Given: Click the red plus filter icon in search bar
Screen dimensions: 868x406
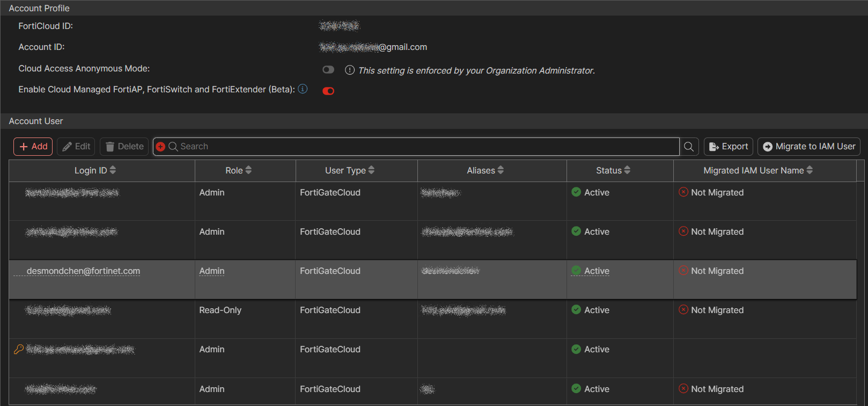Looking at the screenshot, I should 160,147.
